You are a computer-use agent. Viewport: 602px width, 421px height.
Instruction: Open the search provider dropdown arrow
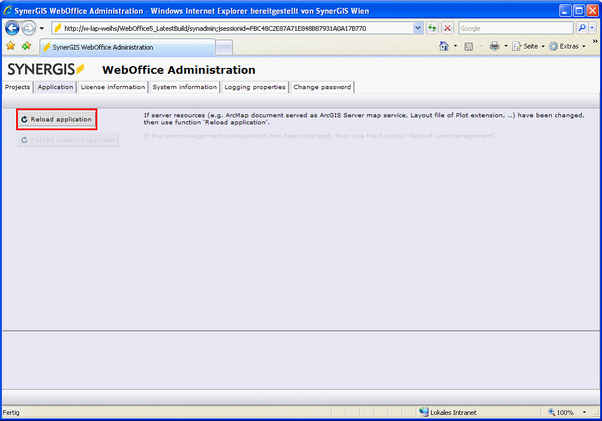[x=592, y=28]
